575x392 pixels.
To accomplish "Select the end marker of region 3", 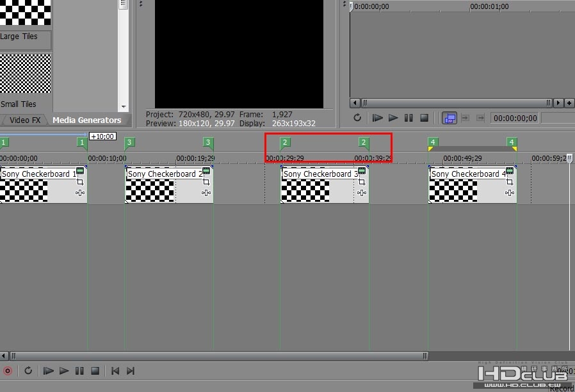I will 208,142.
